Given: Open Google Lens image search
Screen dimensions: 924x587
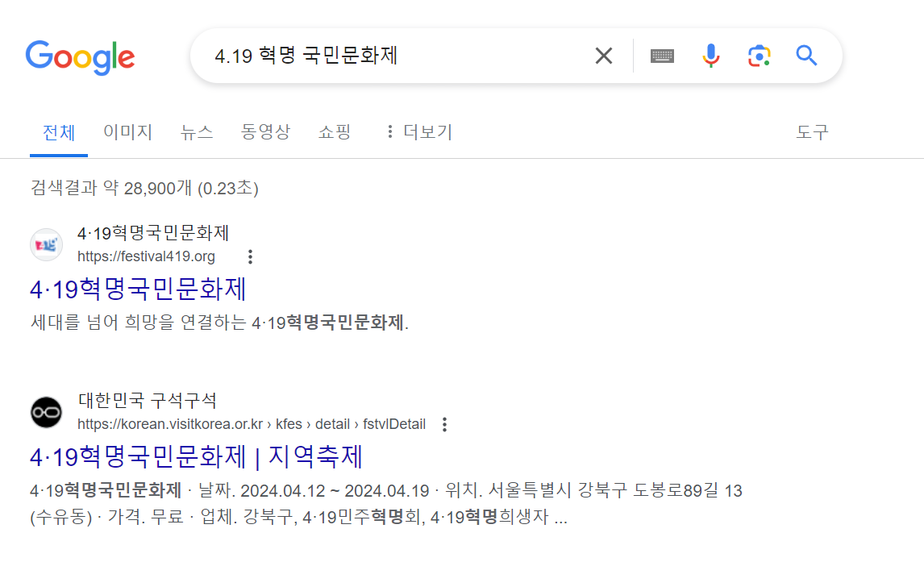Looking at the screenshot, I should (x=759, y=56).
